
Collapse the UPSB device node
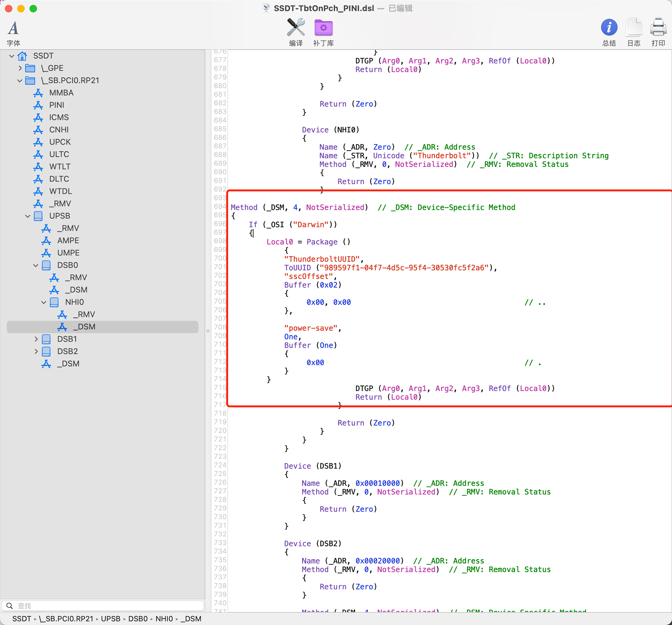(x=28, y=216)
